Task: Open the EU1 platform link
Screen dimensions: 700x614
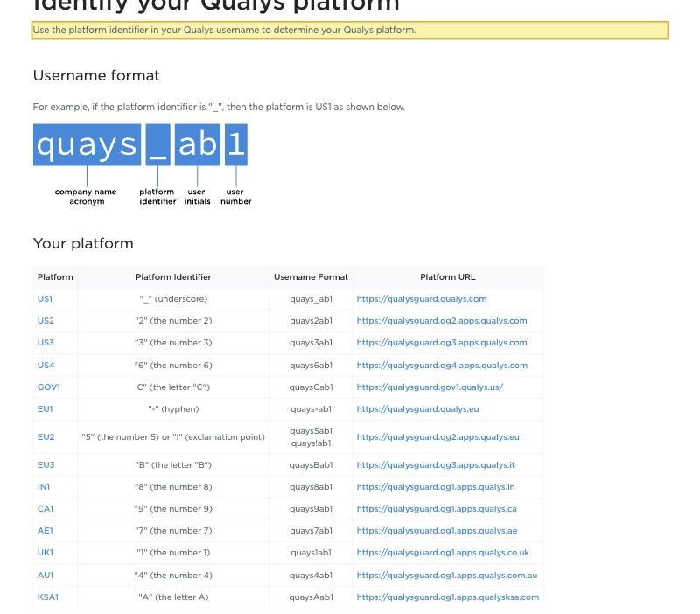Action: 45,408
